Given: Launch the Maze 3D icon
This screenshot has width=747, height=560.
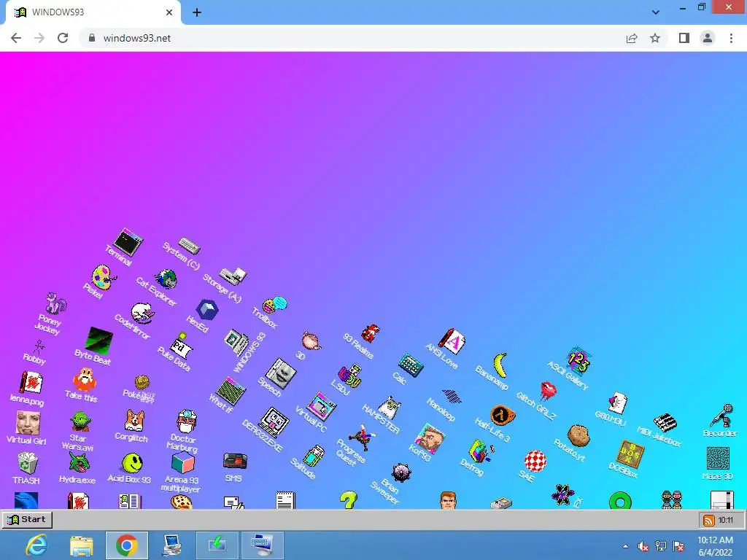Looking at the screenshot, I should tap(718, 458).
